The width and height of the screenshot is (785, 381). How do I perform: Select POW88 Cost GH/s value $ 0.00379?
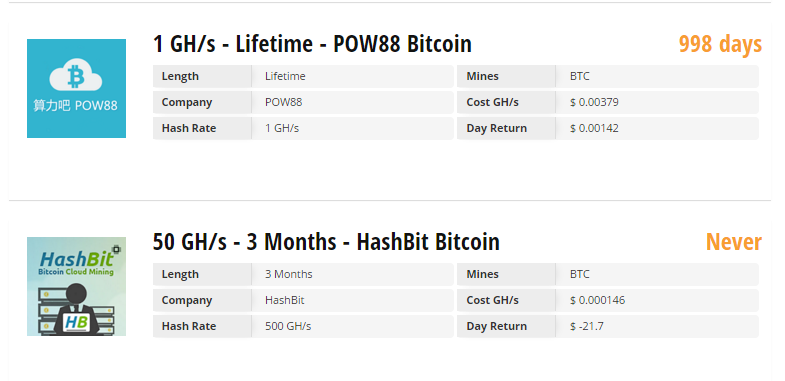pyautogui.click(x=594, y=102)
